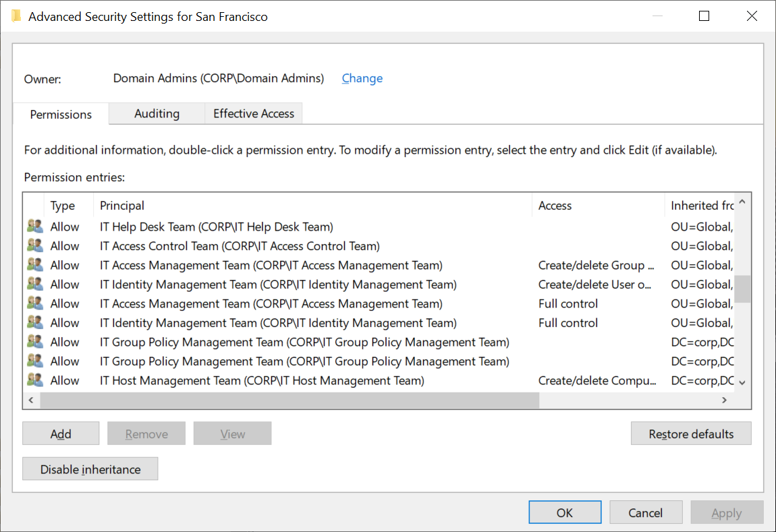Click the group icon next to IT Identity Management Team
Screen dimensions: 776x532
(x=34, y=284)
